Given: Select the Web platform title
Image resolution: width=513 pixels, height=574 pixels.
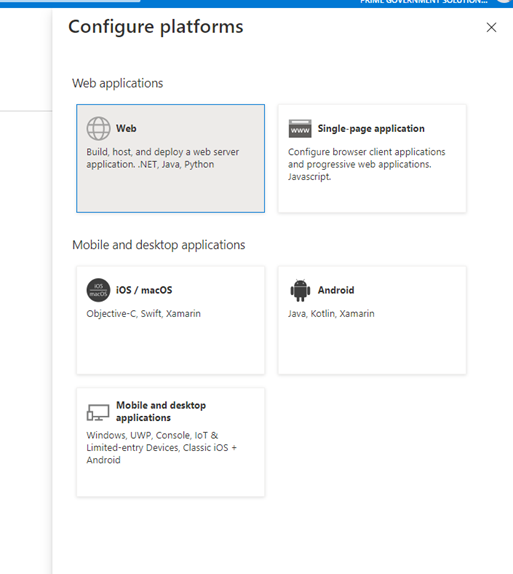Looking at the screenshot, I should [x=126, y=128].
